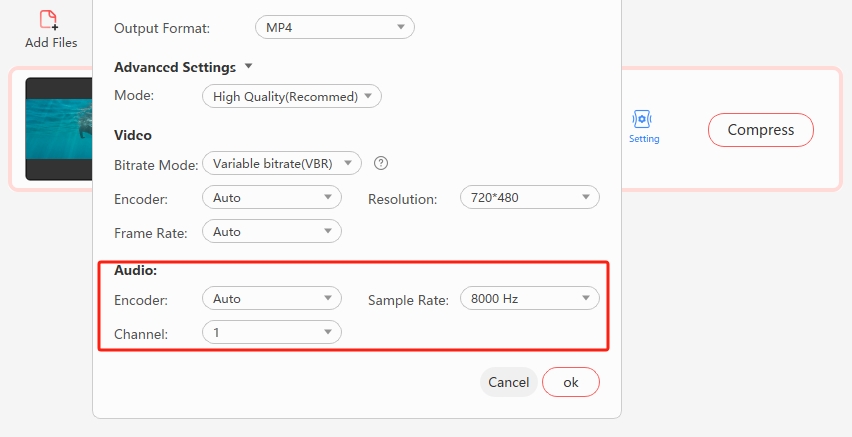Open the Output Format MP4 dropdown
The height and width of the screenshot is (437, 852).
tap(335, 27)
